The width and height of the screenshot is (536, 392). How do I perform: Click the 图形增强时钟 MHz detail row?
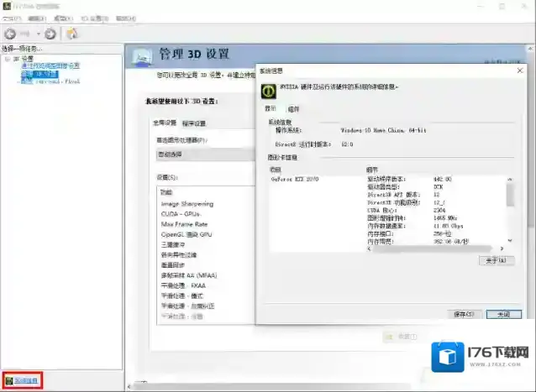[x=412, y=218]
